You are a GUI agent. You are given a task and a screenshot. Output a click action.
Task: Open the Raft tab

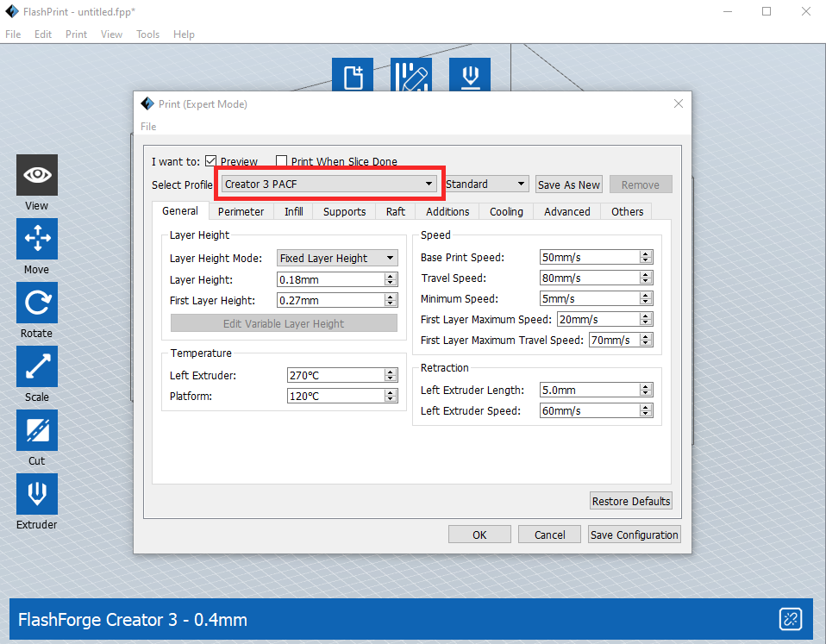pos(396,212)
